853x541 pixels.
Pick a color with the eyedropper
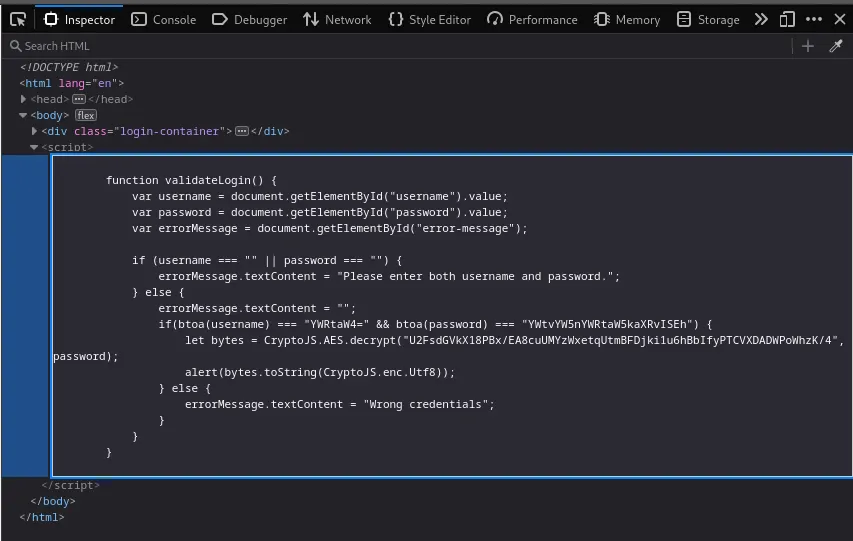point(836,46)
